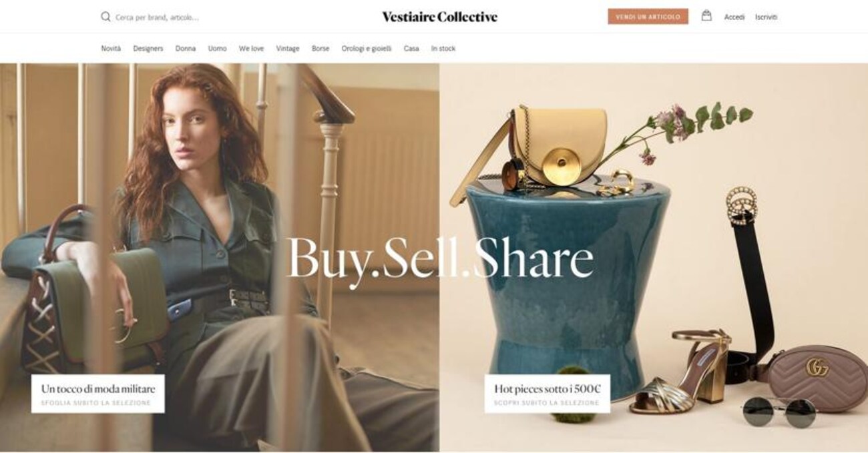Click Un tocco di moda militare banner

tap(98, 394)
